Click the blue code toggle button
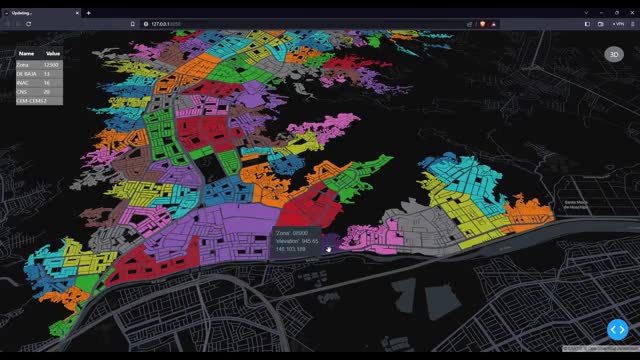The height and width of the screenshot is (360, 640). 618,329
